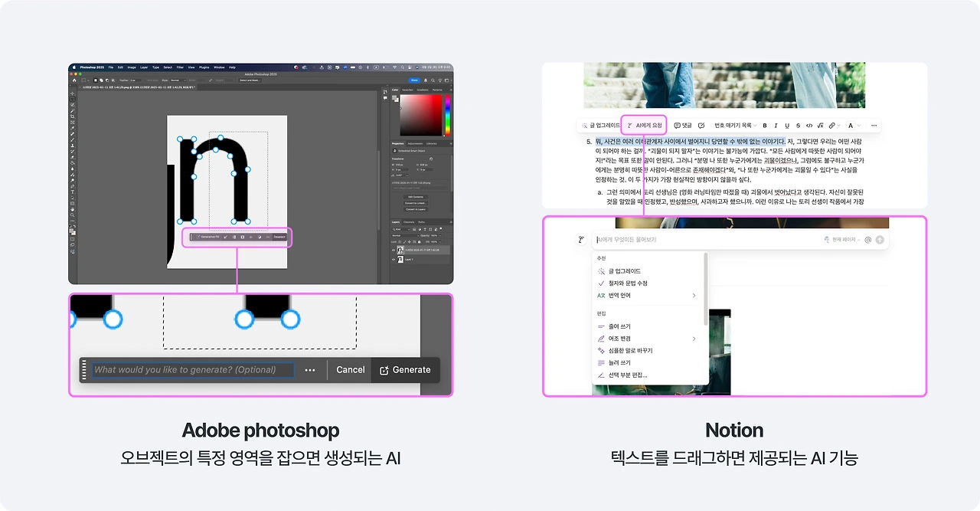Open the more options ellipsis in Notion toolbar
Image resolution: width=980 pixels, height=511 pixels.
click(874, 126)
